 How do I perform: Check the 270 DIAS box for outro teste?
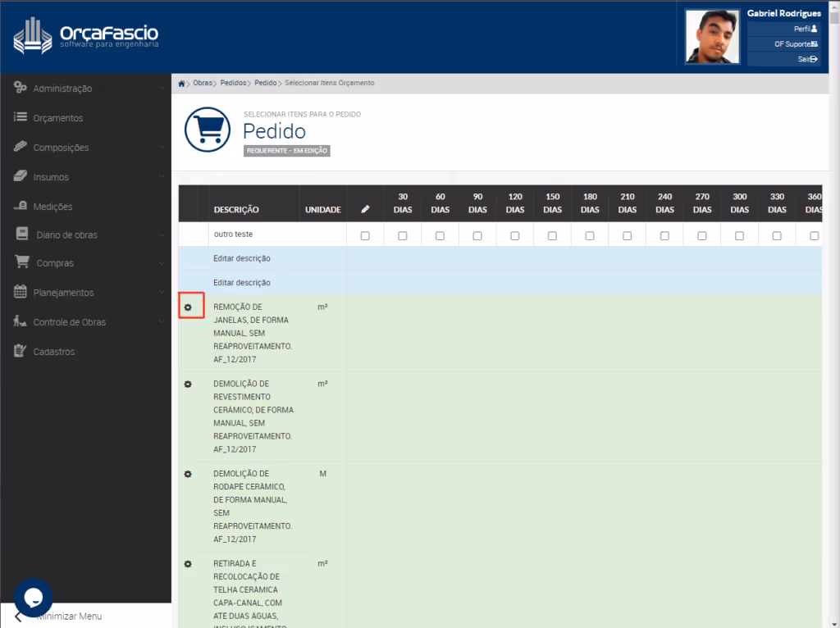tap(702, 236)
